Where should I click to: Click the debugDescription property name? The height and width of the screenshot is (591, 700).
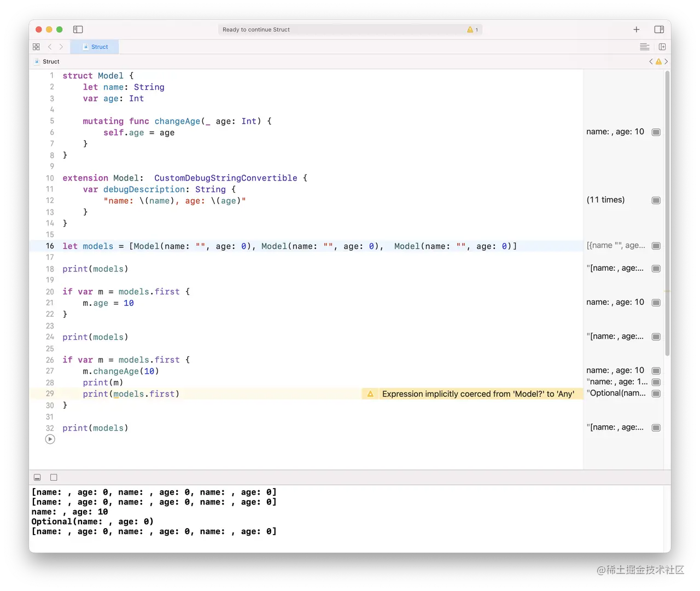pos(144,189)
